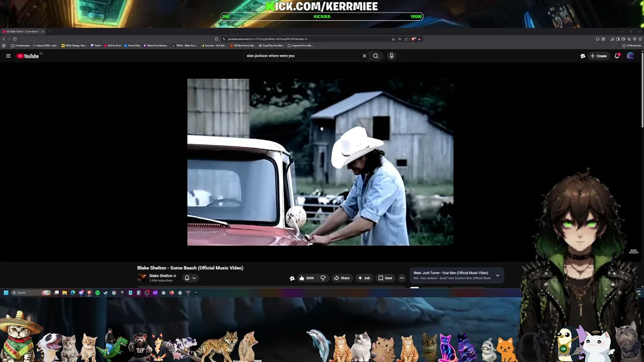The width and height of the screenshot is (644, 362).
Task: Open the more actions three-dot menu
Action: coord(401,278)
